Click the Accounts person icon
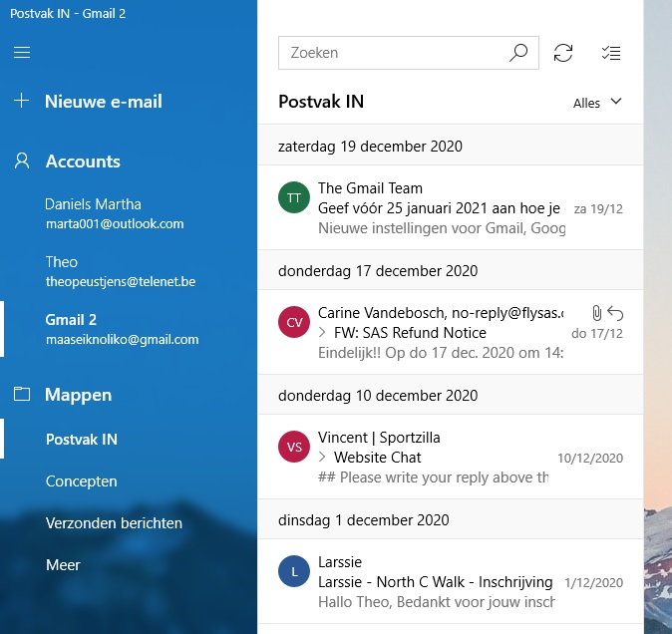The image size is (672, 634). click(22, 161)
